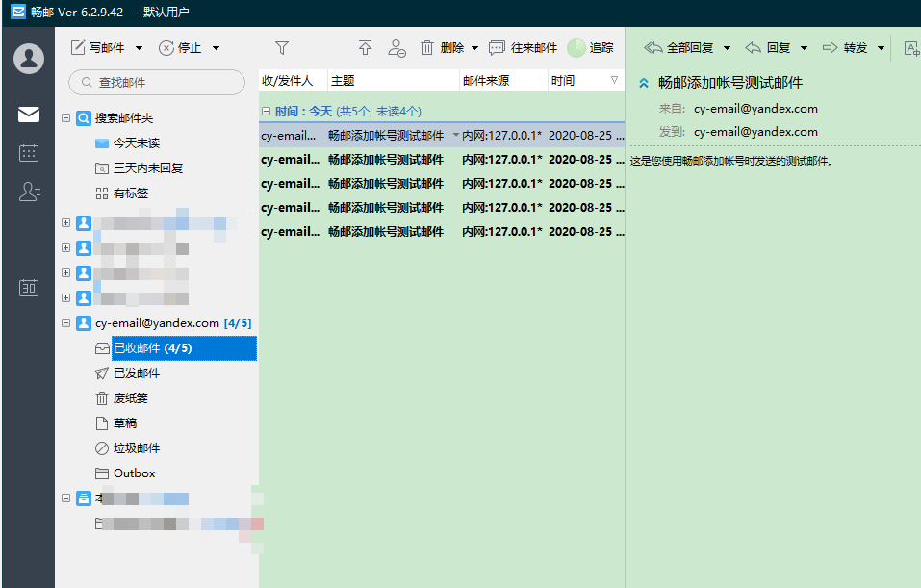Switch to the mail view icon
This screenshot has height=588, width=921.
click(x=29, y=115)
